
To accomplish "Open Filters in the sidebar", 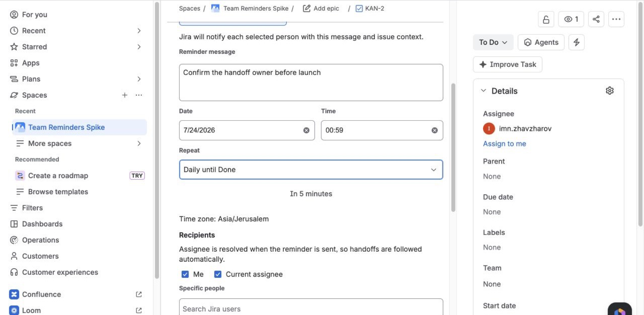I will [32, 208].
